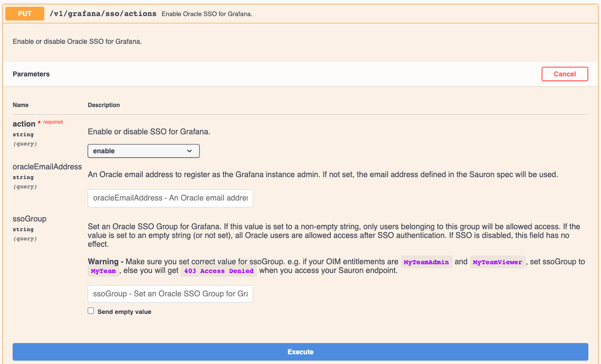Click the 'Send empty value' label text
Image resolution: width=601 pixels, height=364 pixels.
pyautogui.click(x=124, y=311)
